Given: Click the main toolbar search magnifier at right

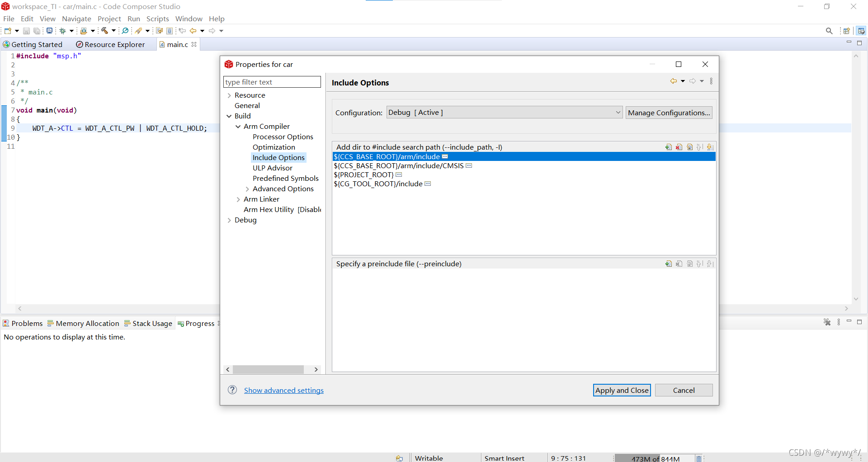Looking at the screenshot, I should [x=829, y=31].
